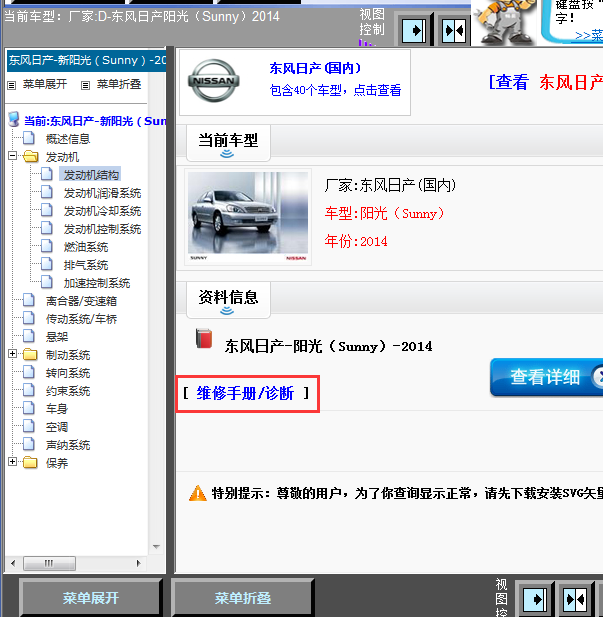Collapse the 发动机 tree node
Screen dimensions: 603x617
pos(12,156)
